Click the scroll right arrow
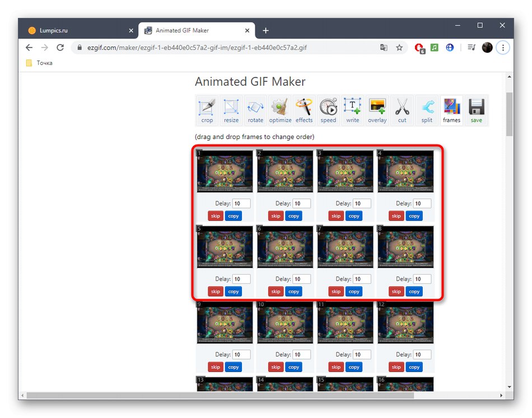 [501, 396]
